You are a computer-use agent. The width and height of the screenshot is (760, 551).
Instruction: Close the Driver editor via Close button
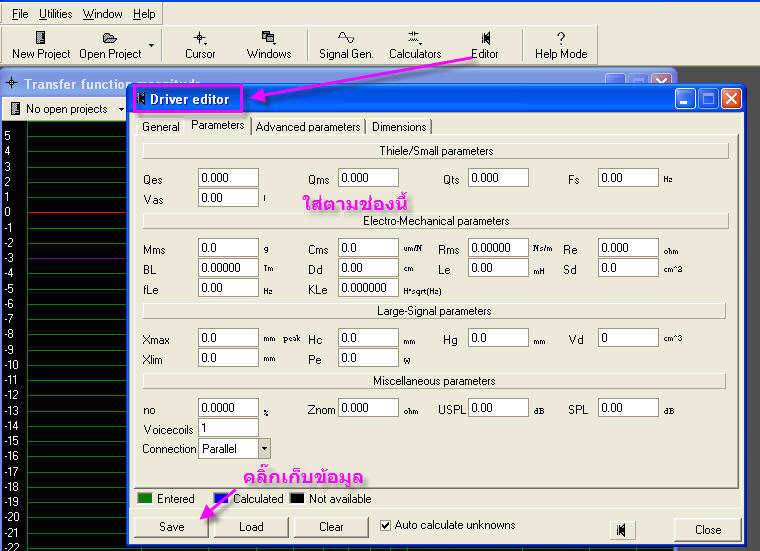pyautogui.click(x=708, y=530)
